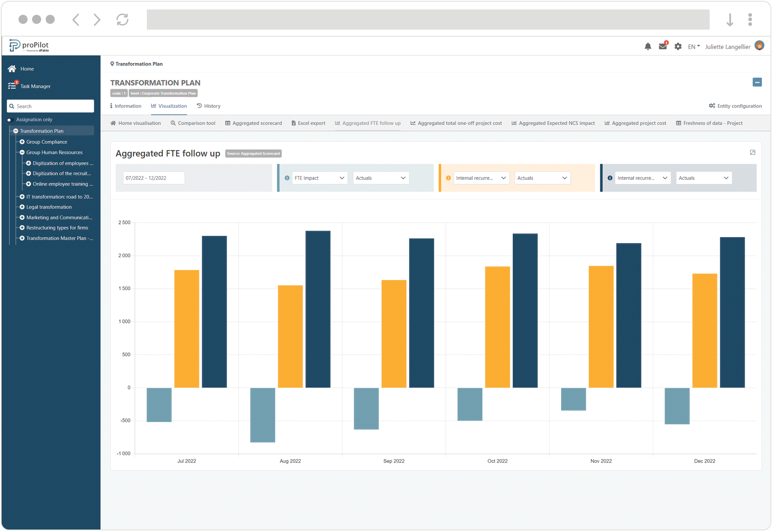The height and width of the screenshot is (532, 773).
Task: Toggle the Assignation only switch
Action: (x=10, y=119)
